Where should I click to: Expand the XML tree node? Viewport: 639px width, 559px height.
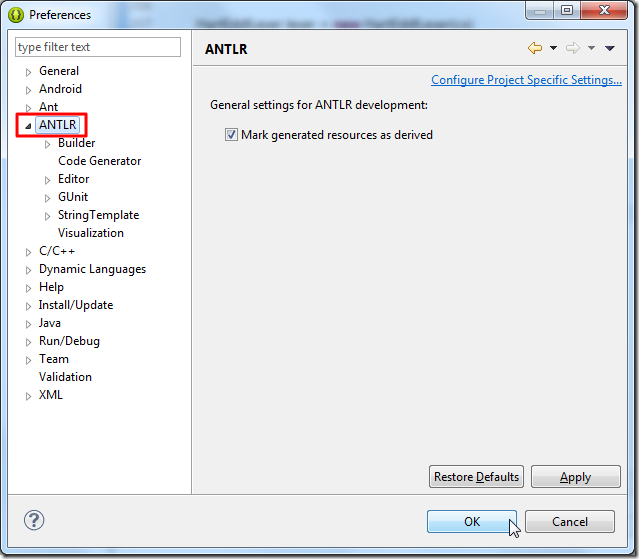28,396
